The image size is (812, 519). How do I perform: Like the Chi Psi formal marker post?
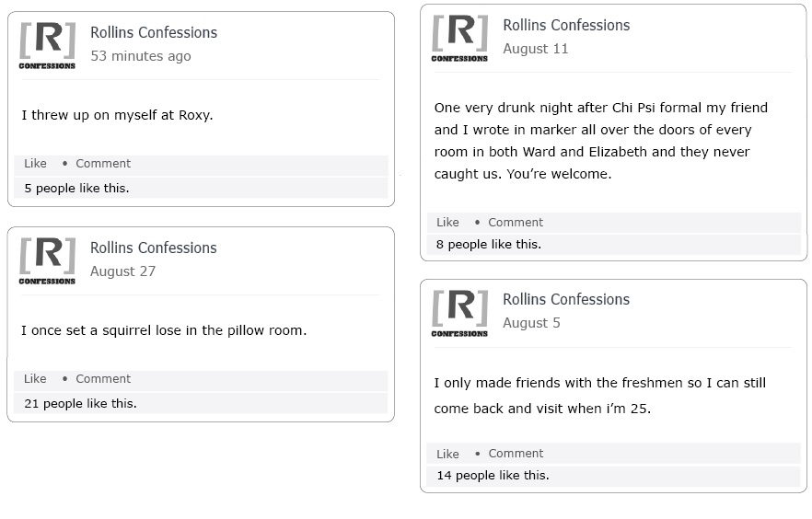click(447, 223)
